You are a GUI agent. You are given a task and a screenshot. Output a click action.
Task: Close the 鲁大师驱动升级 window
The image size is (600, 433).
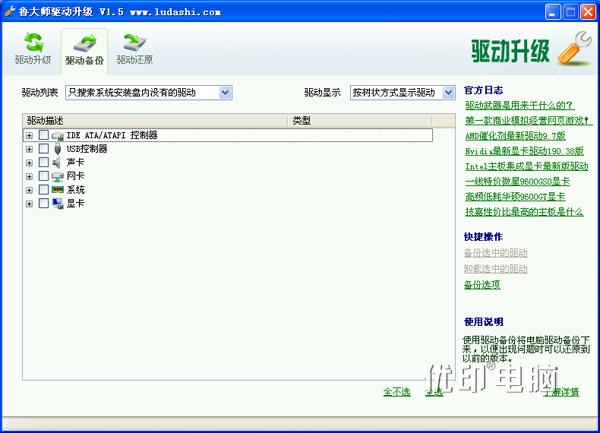(588, 12)
